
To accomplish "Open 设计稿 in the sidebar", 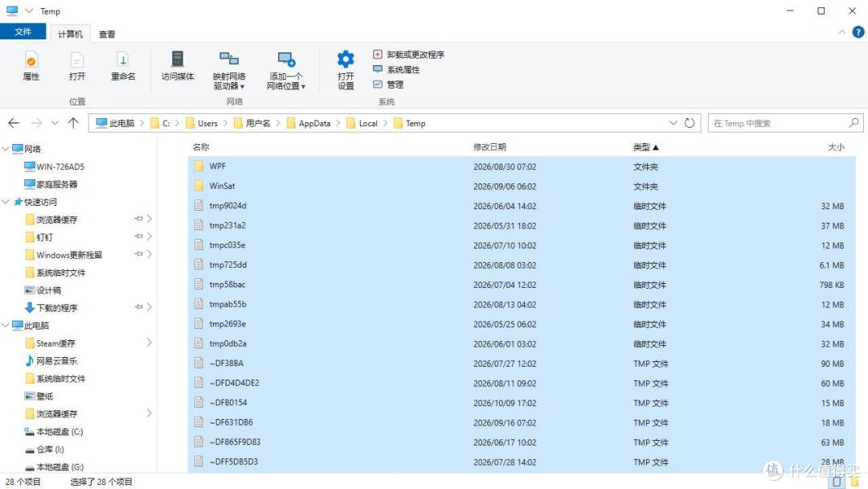I will [43, 290].
